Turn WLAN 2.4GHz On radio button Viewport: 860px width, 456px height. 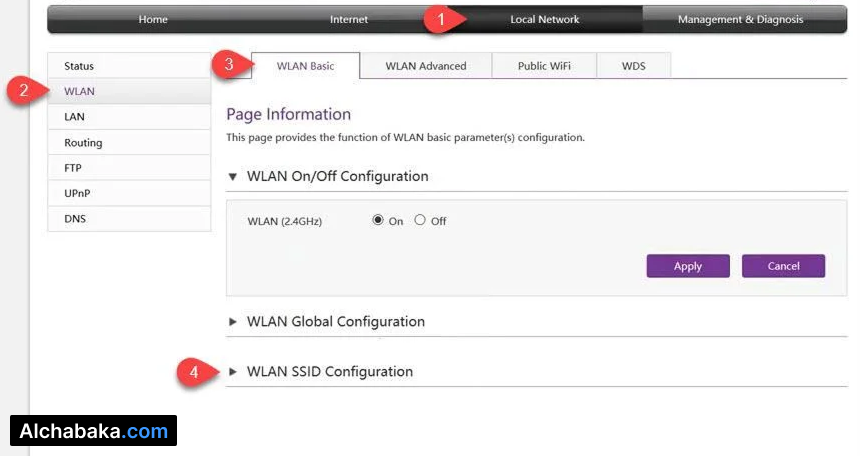(378, 221)
